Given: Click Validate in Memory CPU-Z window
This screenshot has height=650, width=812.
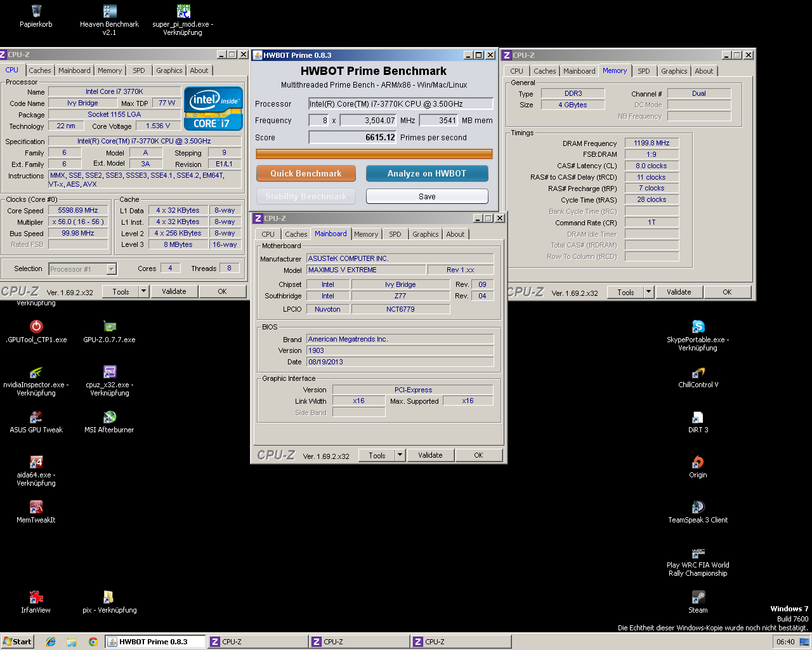Looking at the screenshot, I should point(679,292).
